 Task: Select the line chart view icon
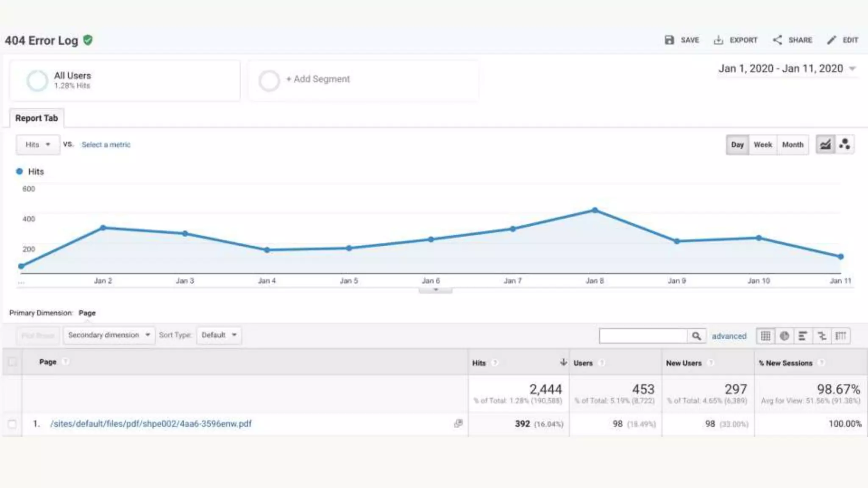(x=825, y=144)
